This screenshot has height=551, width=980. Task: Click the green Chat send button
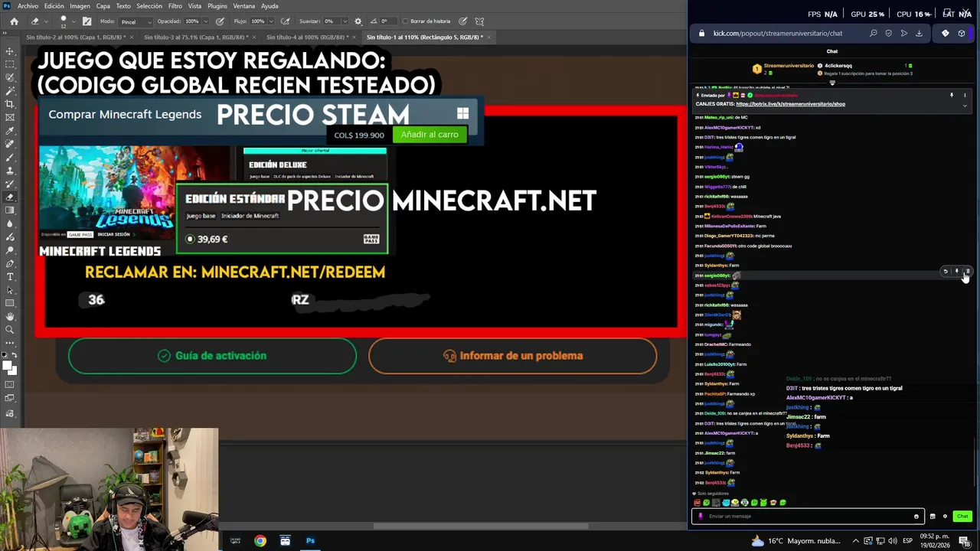tap(962, 516)
